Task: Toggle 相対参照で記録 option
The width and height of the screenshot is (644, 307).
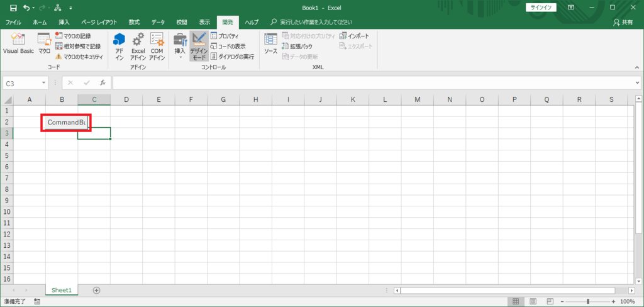Action: click(77, 47)
